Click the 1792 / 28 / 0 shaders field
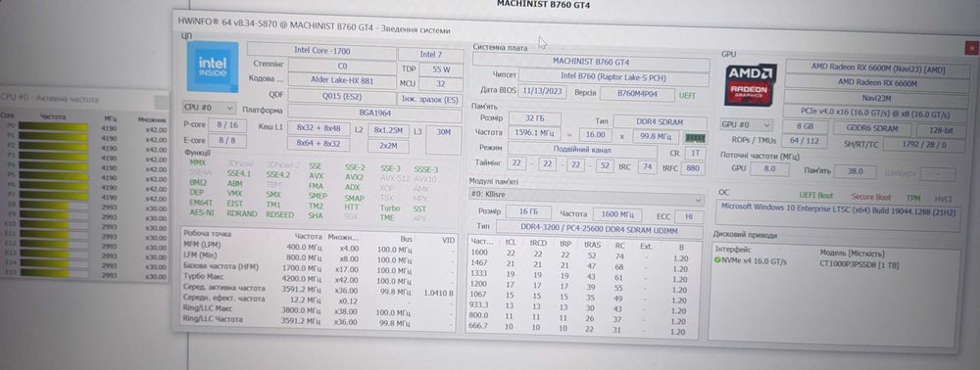 (924, 145)
